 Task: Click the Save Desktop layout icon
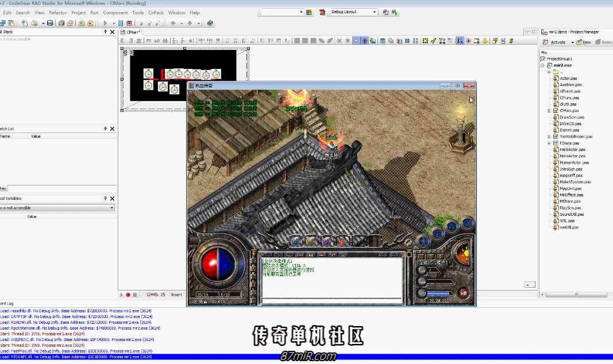click(385, 12)
